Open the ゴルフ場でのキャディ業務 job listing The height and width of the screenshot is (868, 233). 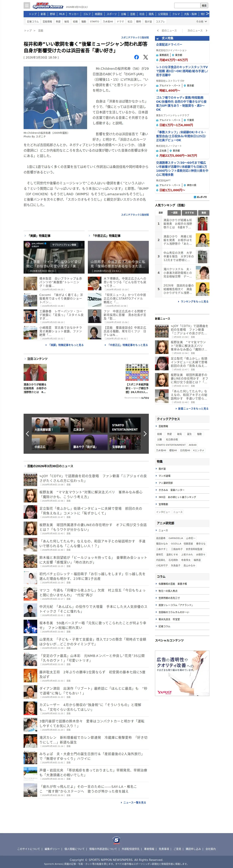tap(181, 103)
